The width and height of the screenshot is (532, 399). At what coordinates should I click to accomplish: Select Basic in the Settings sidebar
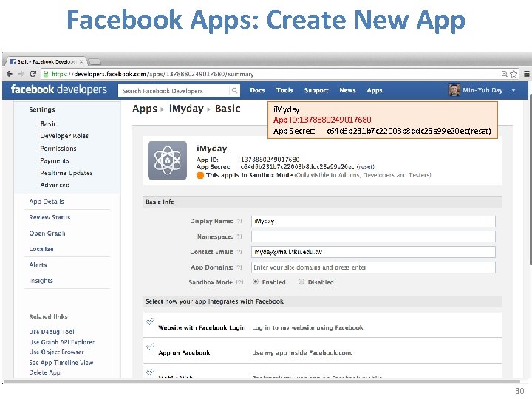click(49, 124)
